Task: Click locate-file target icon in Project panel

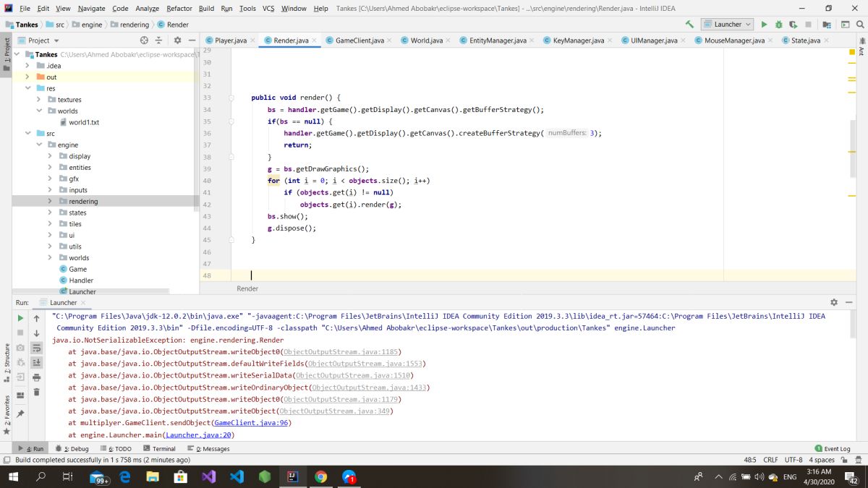Action: (x=144, y=40)
